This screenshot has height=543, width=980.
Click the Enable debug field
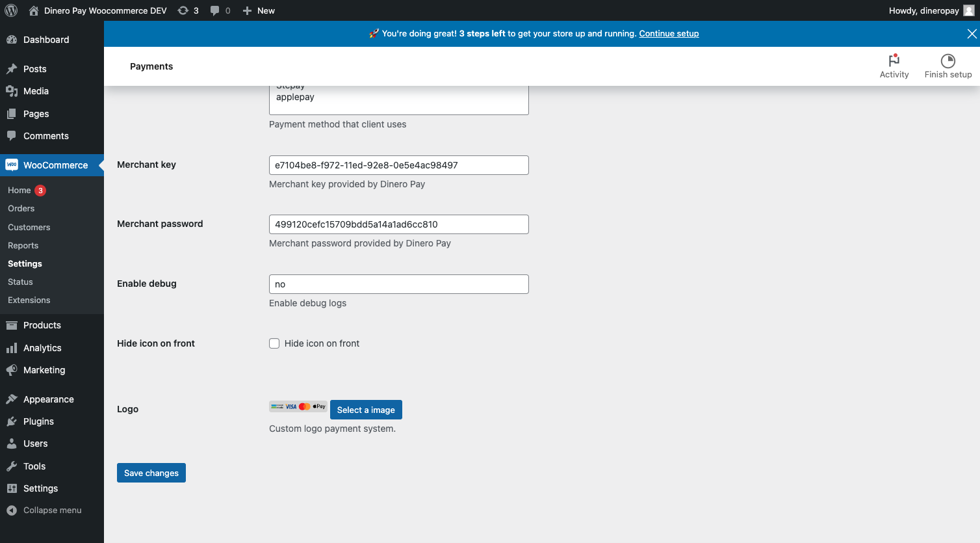tap(399, 284)
